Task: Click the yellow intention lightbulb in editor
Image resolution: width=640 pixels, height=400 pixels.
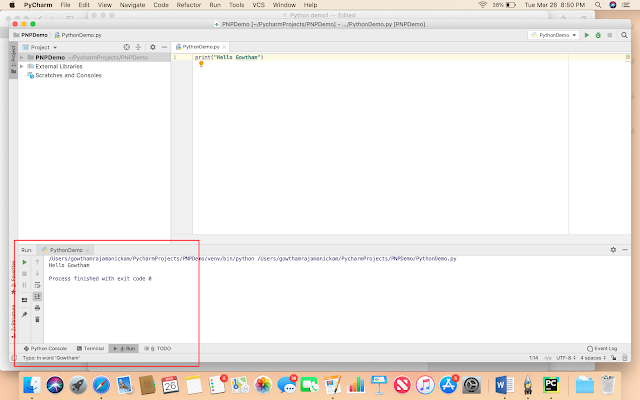Action: [x=201, y=64]
